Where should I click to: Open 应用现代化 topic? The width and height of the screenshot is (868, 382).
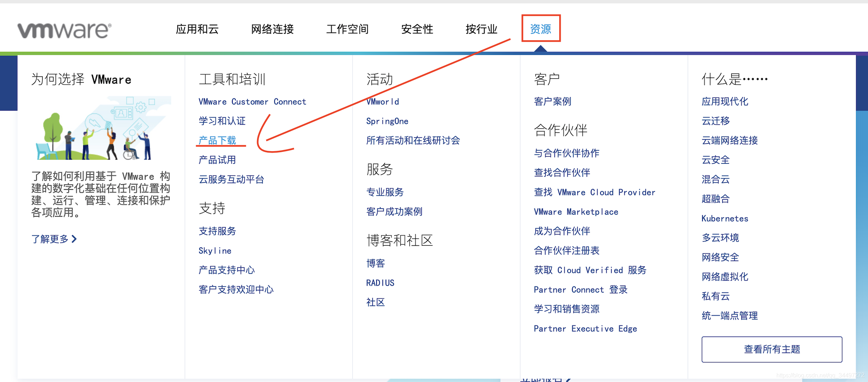[x=725, y=101]
